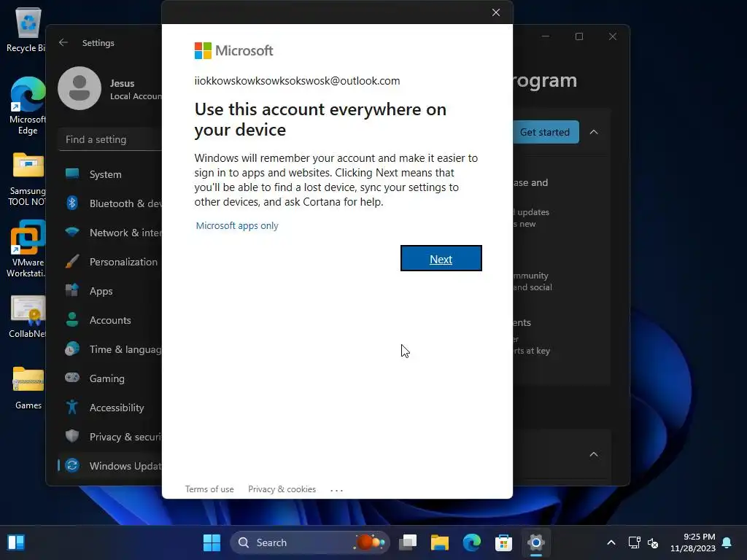Click the Time & language clock icon

pos(72,349)
